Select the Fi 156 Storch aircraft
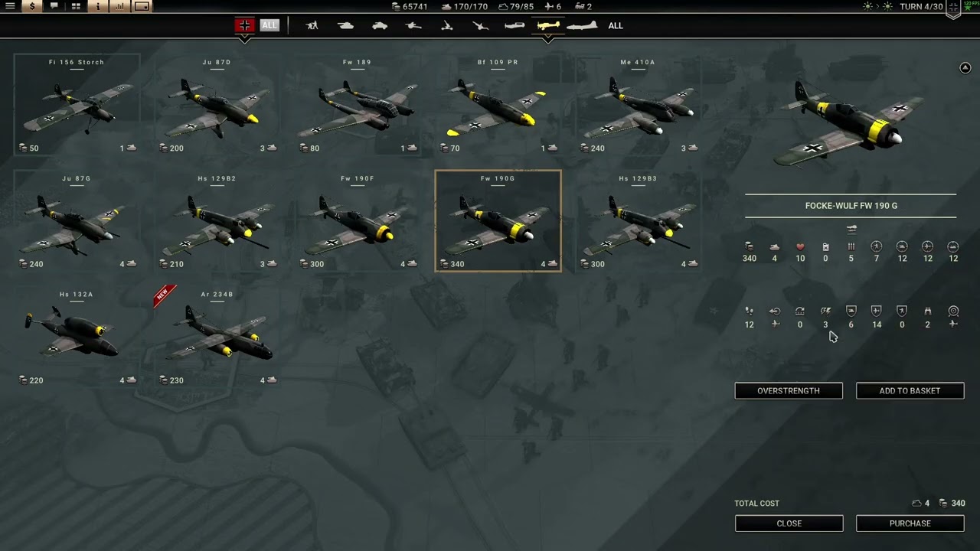The height and width of the screenshot is (551, 980). point(77,104)
